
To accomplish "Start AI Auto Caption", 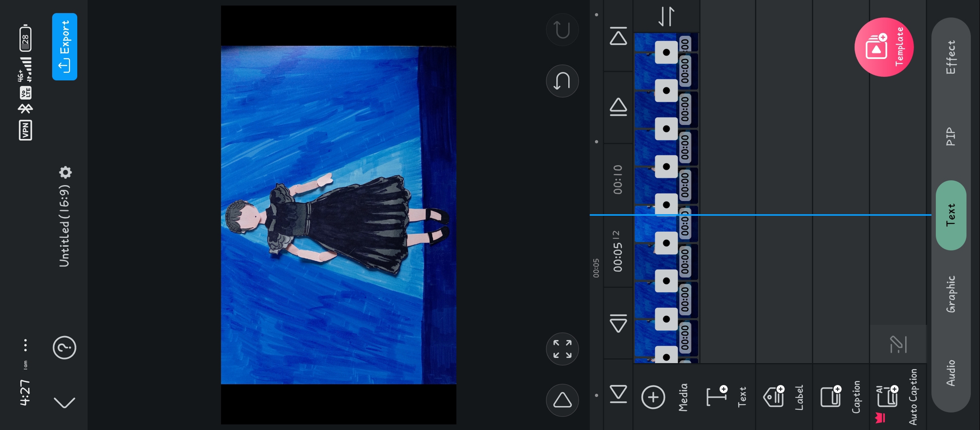I will click(888, 396).
